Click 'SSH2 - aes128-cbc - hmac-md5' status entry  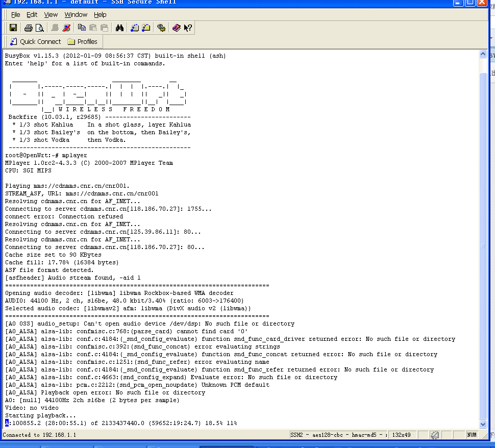(338, 435)
